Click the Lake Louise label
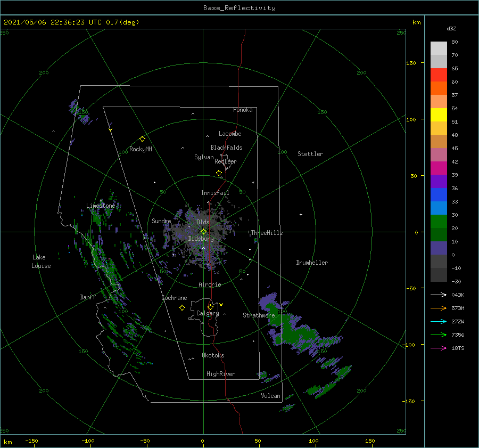The height and width of the screenshot is (448, 479). (41, 262)
